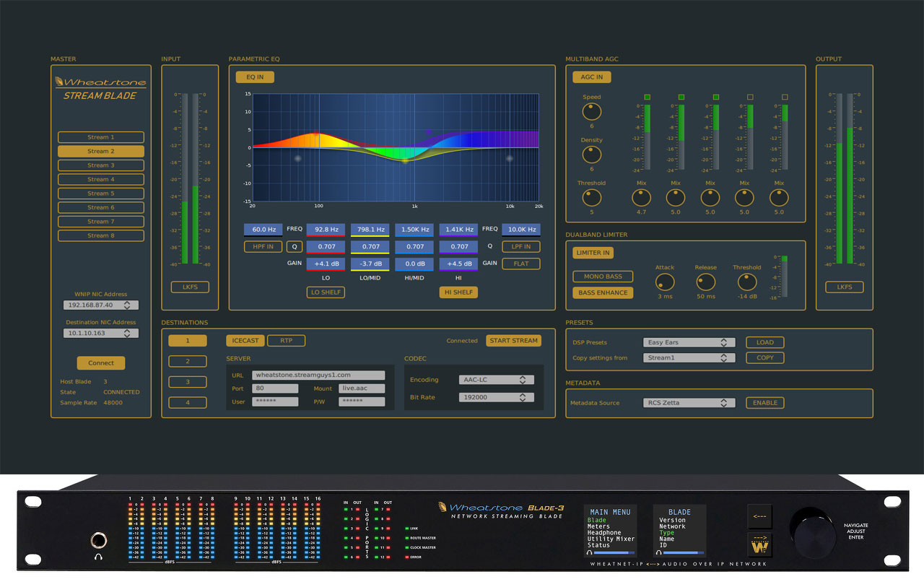Click the LPF frequency field 10.0K Hz
This screenshot has width=924, height=582.
coord(521,230)
